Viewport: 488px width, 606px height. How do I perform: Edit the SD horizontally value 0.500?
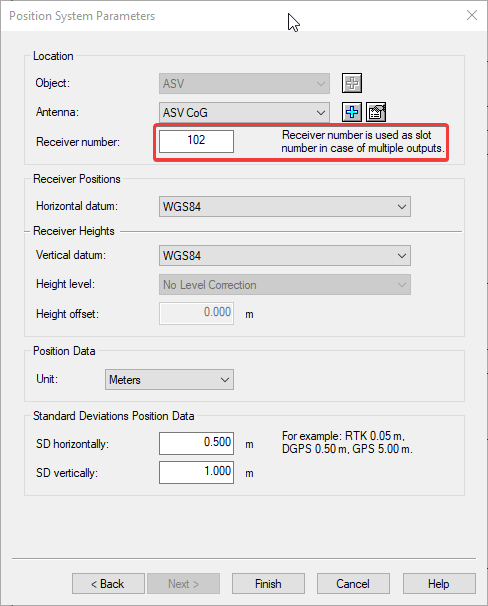pyautogui.click(x=196, y=443)
